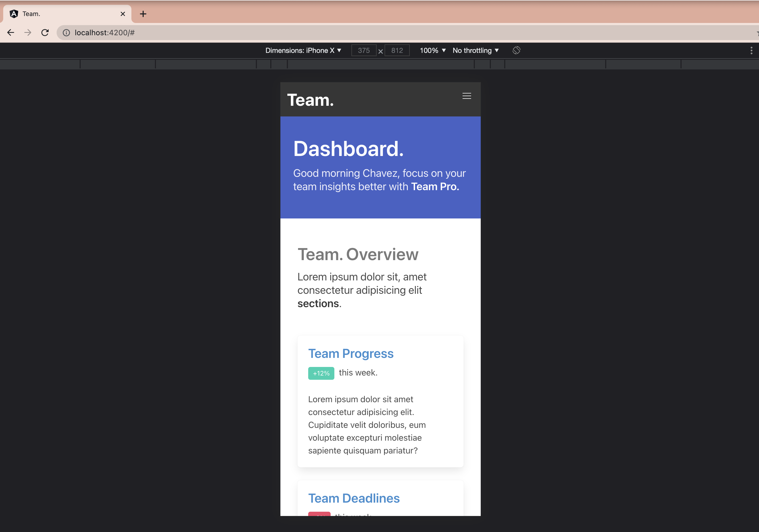This screenshot has height=532, width=759.
Task: Click the device height field showing 812
Action: click(397, 50)
